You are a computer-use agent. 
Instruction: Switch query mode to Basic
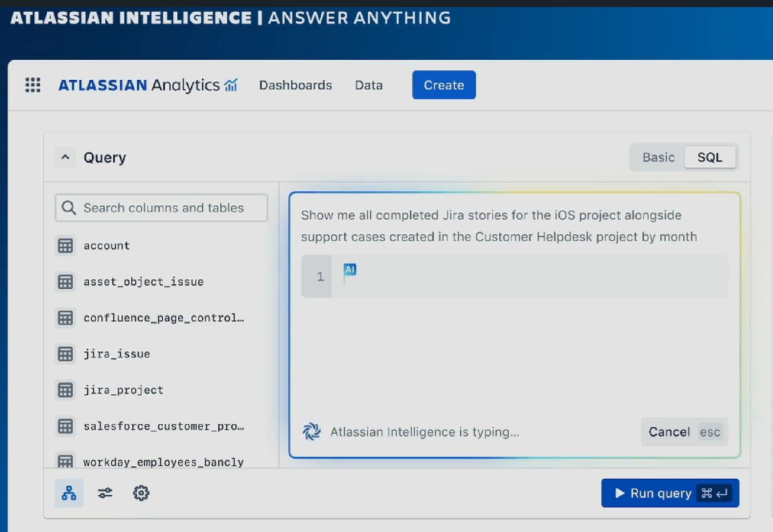[x=658, y=157]
